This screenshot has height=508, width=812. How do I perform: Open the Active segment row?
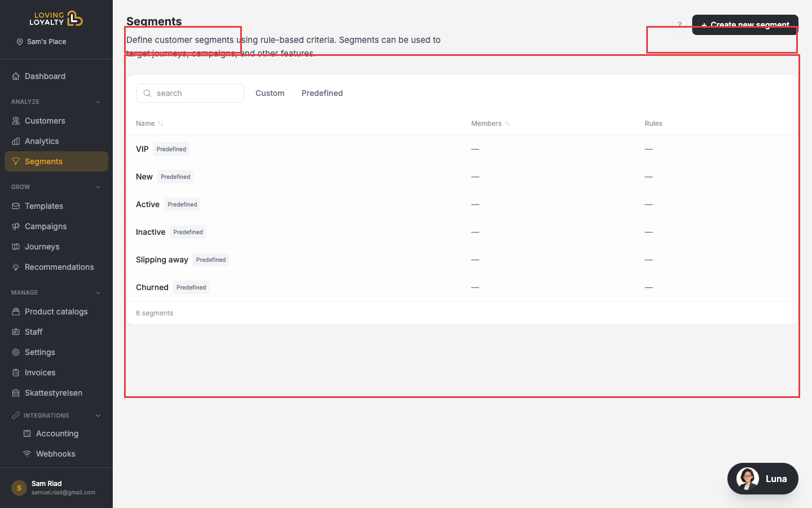point(462,204)
